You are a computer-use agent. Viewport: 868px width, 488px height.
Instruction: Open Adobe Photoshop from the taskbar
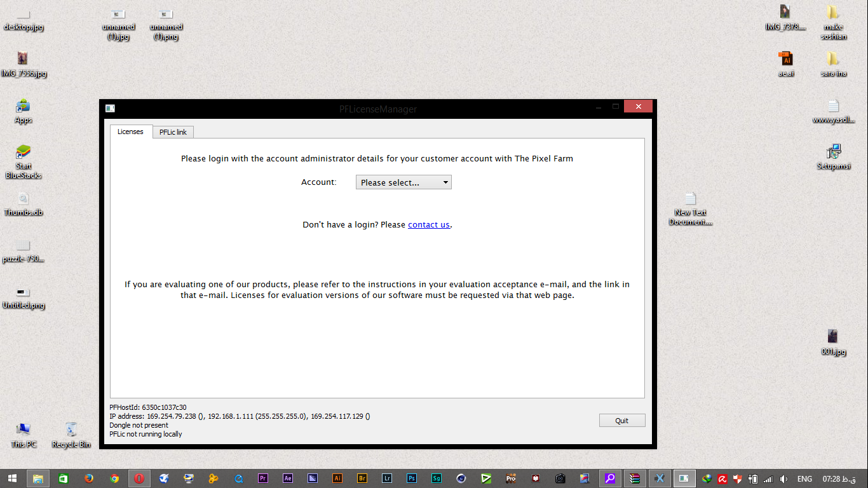(x=412, y=478)
